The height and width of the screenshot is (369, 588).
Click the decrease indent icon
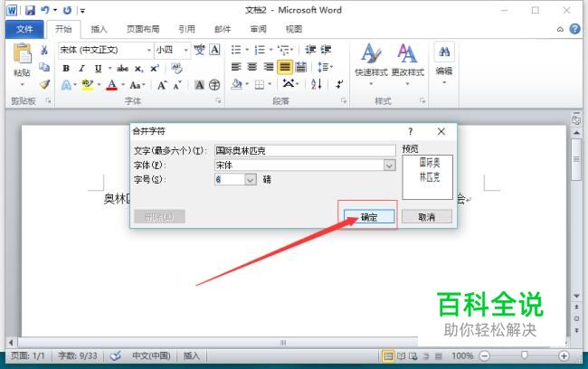click(x=310, y=50)
